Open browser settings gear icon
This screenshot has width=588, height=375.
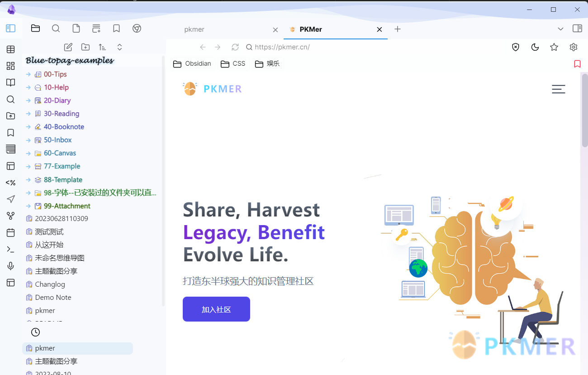[x=574, y=47]
